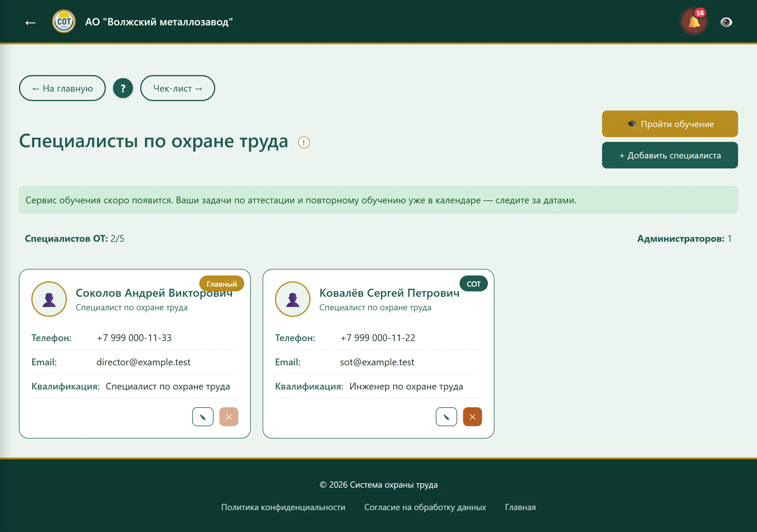
Task: Click phone number +7 999 000-11-33
Action: pos(134,338)
